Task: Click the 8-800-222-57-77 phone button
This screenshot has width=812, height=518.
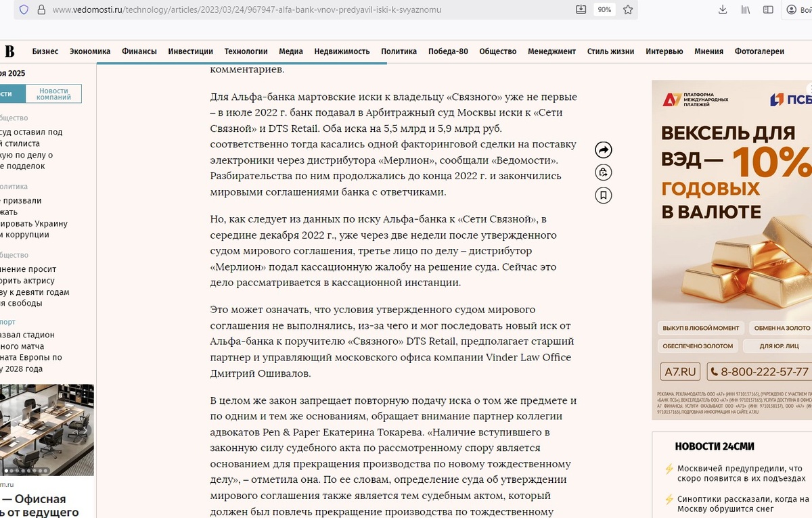Action: (759, 372)
